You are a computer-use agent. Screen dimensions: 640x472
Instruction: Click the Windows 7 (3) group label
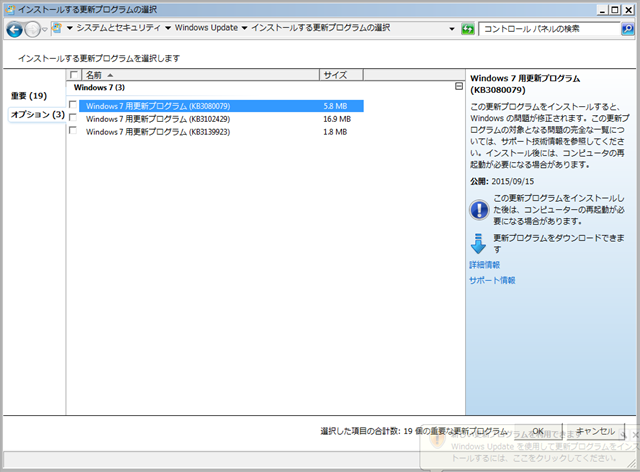99,87
